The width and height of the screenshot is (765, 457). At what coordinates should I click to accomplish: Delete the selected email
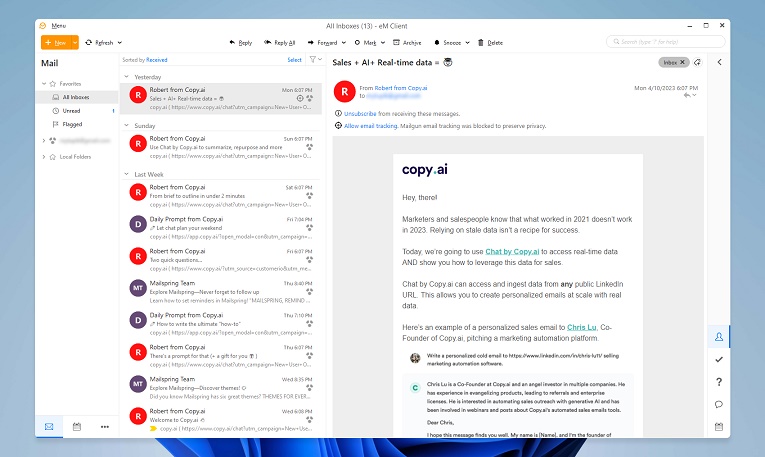[490, 42]
